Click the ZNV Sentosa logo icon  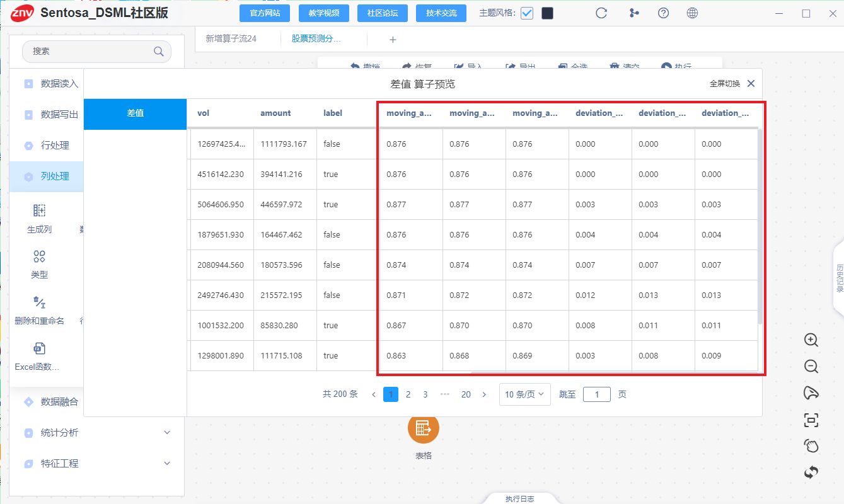[22, 13]
